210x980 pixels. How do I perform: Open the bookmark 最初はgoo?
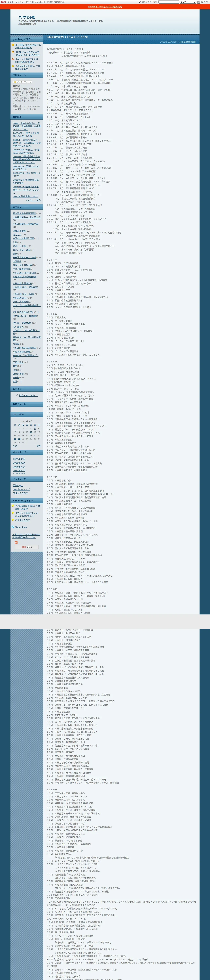point(18,486)
